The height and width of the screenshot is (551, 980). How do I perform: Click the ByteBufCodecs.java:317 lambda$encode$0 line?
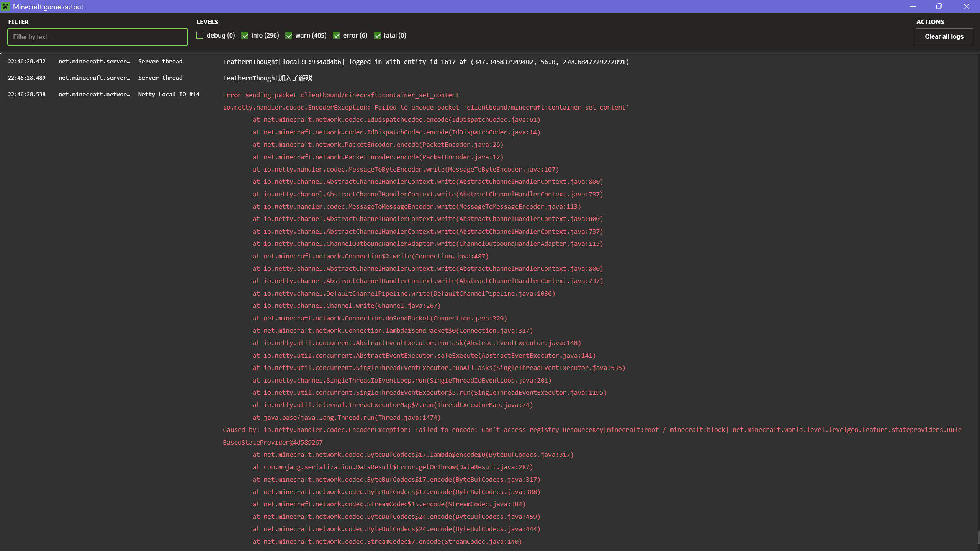click(413, 455)
